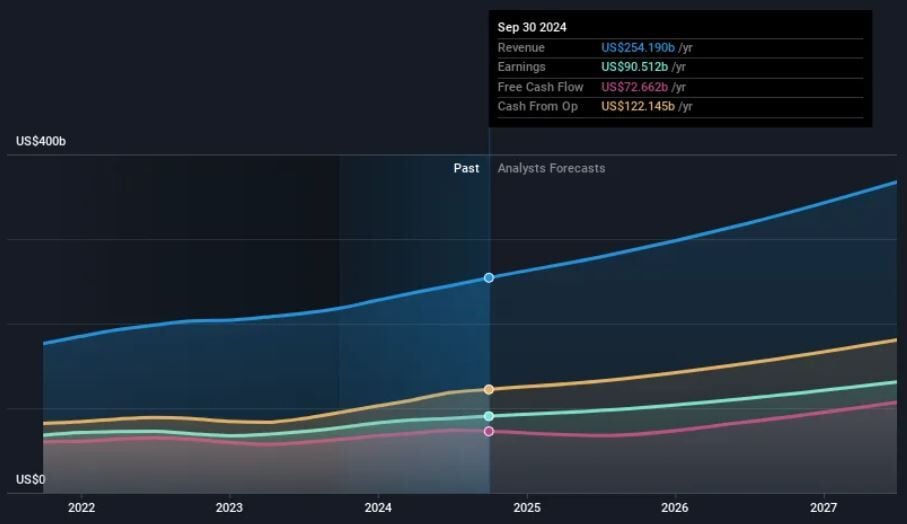Click the blue Revenue data point marker
This screenshot has height=524, width=907.
tap(489, 277)
